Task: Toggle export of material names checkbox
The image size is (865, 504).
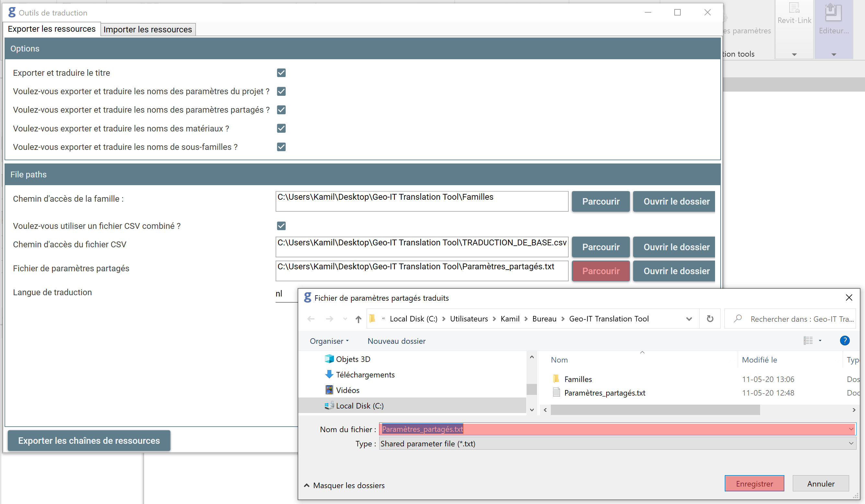Action: click(x=281, y=128)
